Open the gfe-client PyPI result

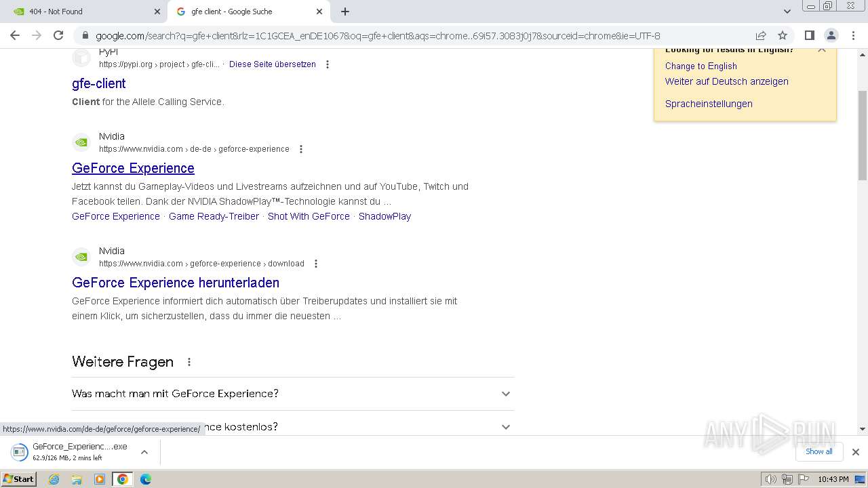coord(99,83)
